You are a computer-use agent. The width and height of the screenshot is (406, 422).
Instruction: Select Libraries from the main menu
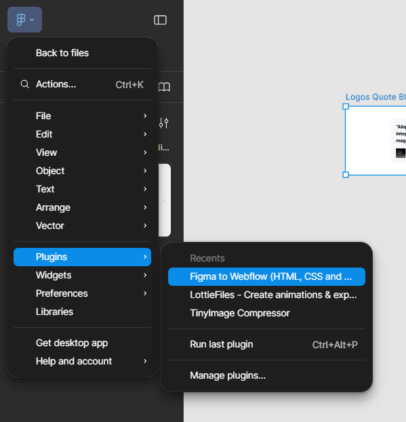(x=82, y=312)
